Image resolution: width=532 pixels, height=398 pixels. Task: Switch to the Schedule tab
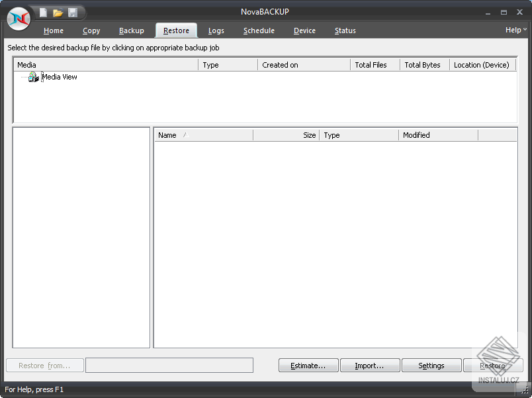[259, 30]
